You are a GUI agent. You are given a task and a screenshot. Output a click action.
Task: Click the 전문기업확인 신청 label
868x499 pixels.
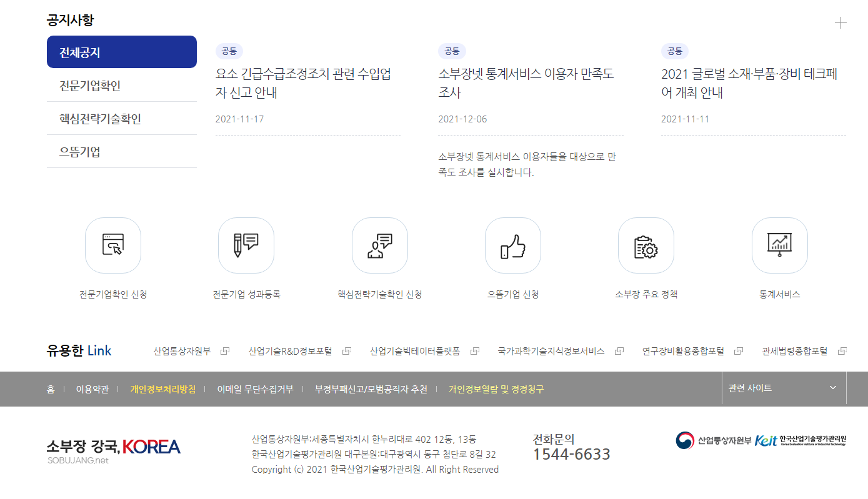113,294
